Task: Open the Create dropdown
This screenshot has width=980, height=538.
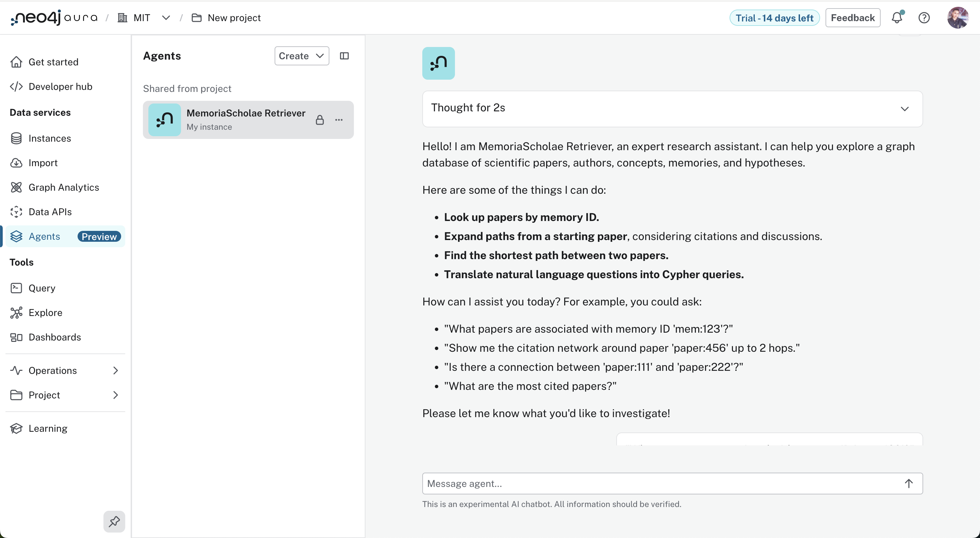Action: point(301,56)
